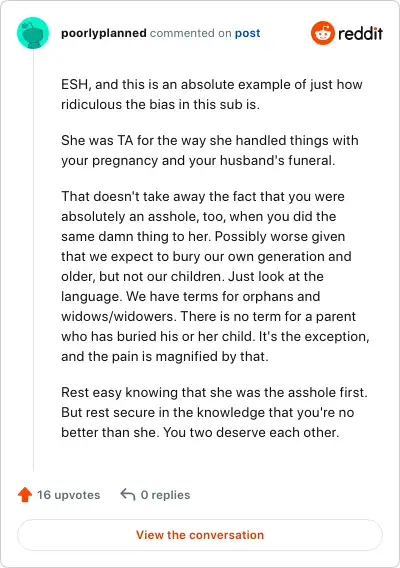Click the reply arrow icon
The image size is (400, 568).
click(x=128, y=494)
